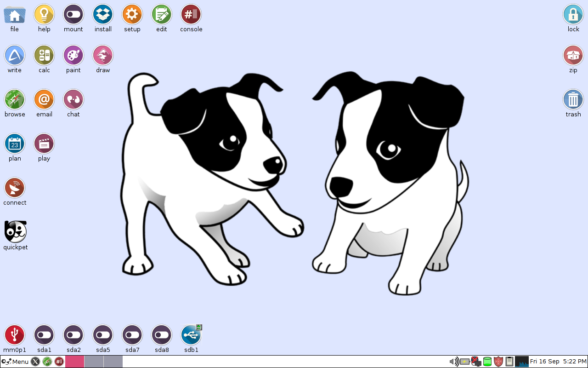Open the console launcher in the taskbar
This screenshot has height=368, width=588.
(59, 362)
